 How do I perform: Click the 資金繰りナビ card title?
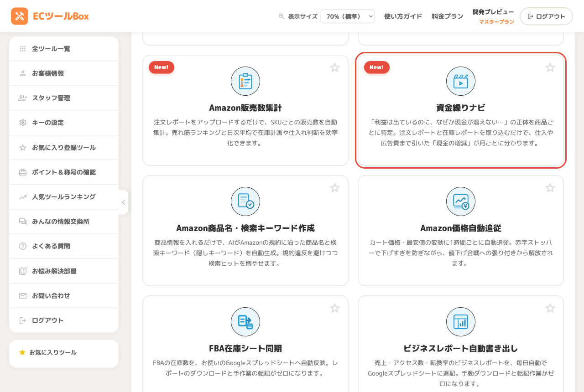(x=461, y=108)
